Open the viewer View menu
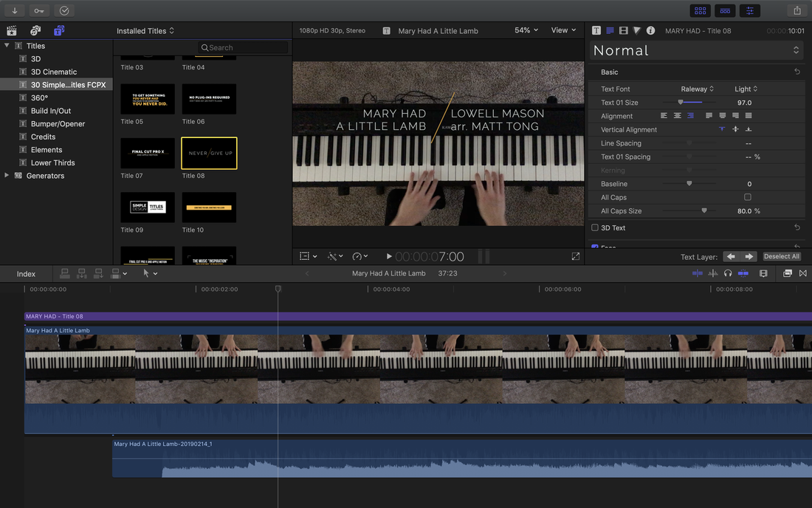This screenshot has height=508, width=812. click(x=563, y=30)
